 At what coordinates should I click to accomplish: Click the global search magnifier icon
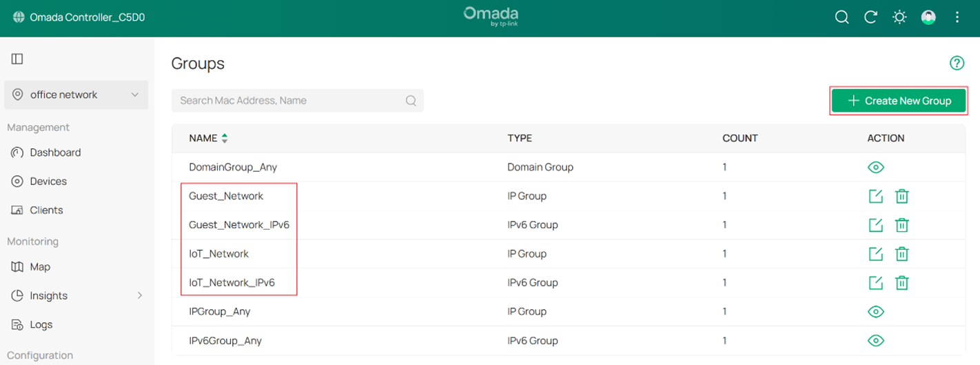point(841,17)
